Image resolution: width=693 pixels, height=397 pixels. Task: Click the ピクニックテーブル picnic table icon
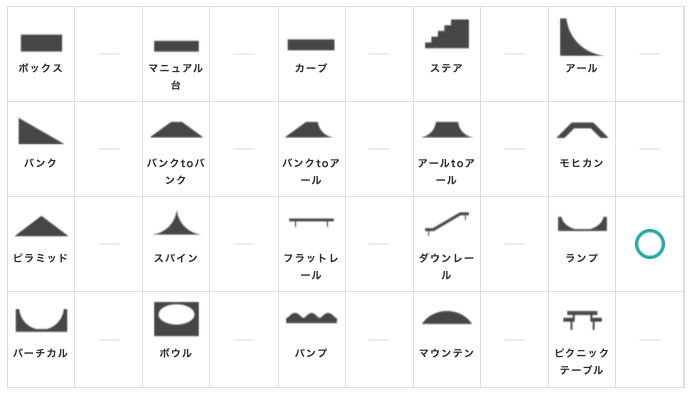[x=582, y=320]
